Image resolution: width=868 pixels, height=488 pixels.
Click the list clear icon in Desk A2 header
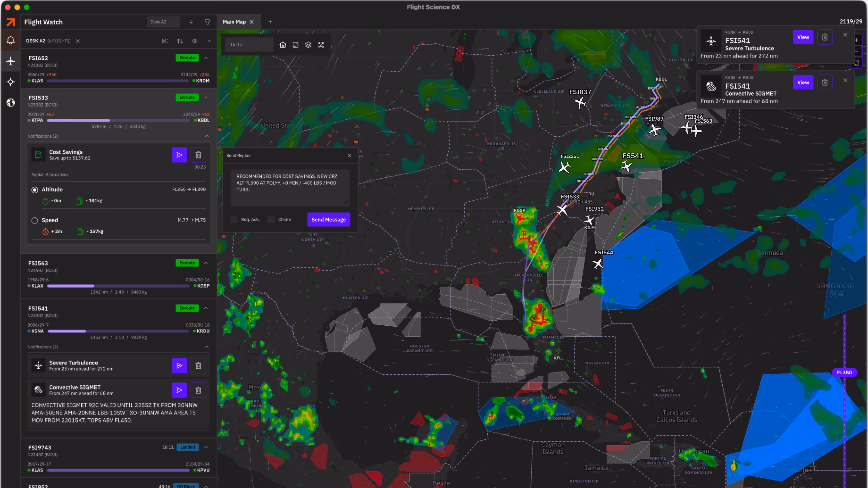165,41
